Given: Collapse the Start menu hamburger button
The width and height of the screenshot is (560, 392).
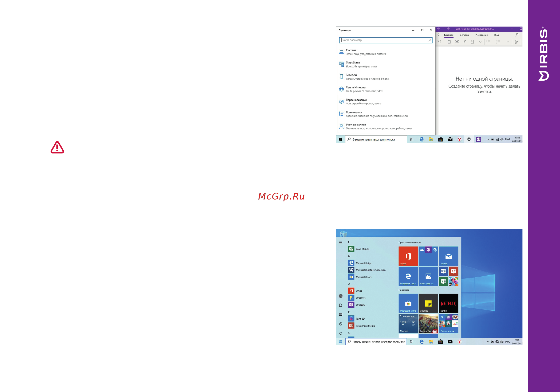Looking at the screenshot, I should click(341, 243).
